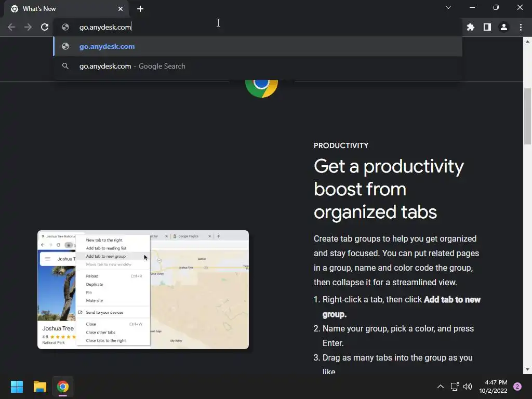Click the What's New tab favicon
The height and width of the screenshot is (399, 532).
click(x=14, y=9)
